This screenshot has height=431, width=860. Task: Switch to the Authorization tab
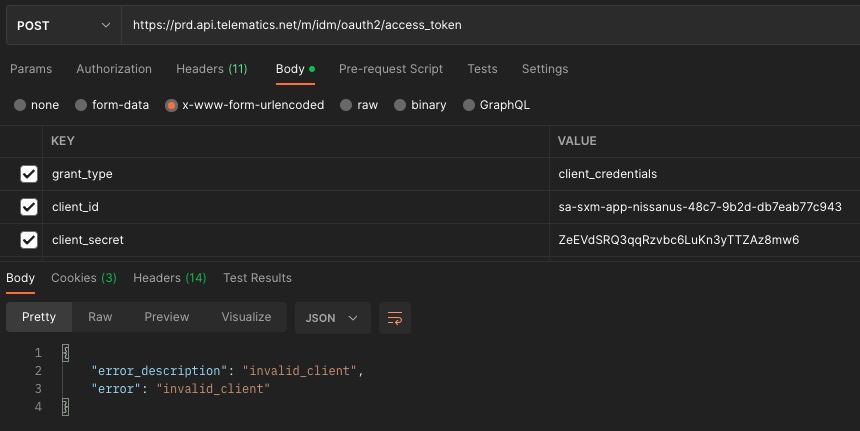click(x=114, y=69)
